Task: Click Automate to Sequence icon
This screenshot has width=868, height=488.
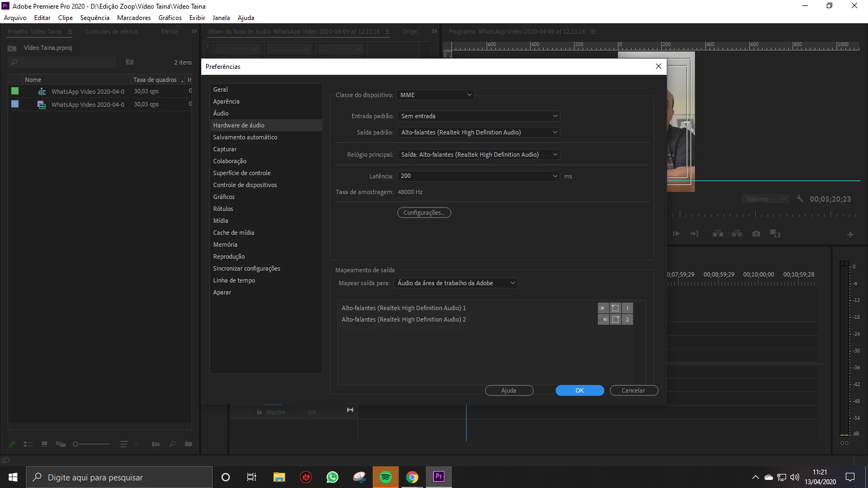Action: click(156, 444)
